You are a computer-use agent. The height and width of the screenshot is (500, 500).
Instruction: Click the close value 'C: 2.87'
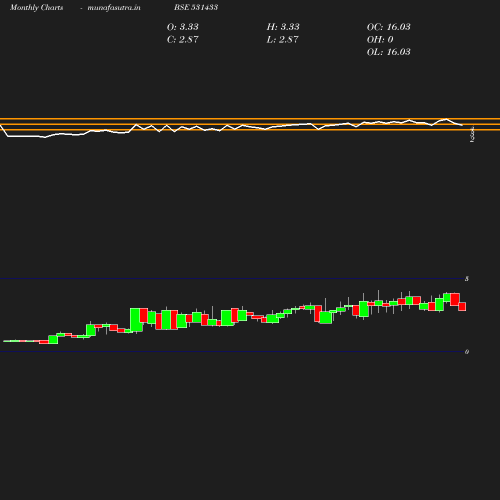point(183,40)
